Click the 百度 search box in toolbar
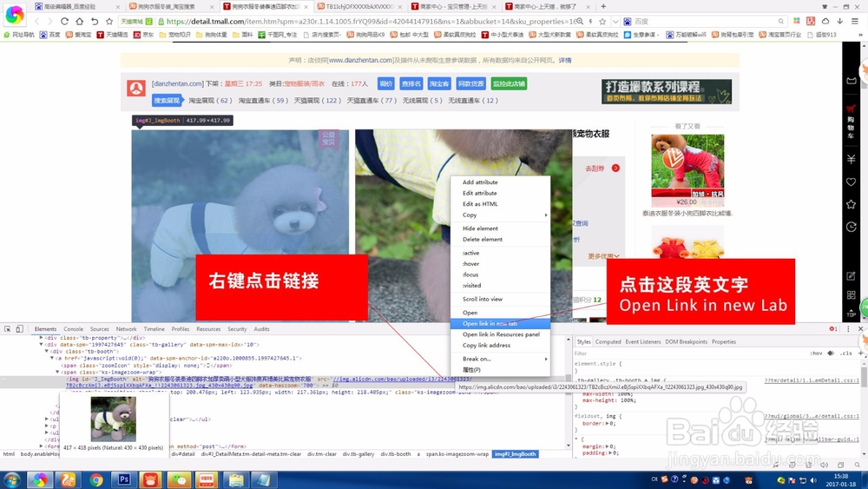Screen dimensions: 868x489 click(x=706, y=22)
